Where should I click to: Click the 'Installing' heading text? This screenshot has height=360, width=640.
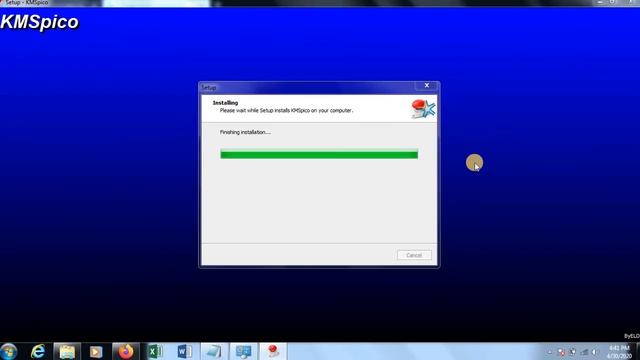[x=225, y=103]
